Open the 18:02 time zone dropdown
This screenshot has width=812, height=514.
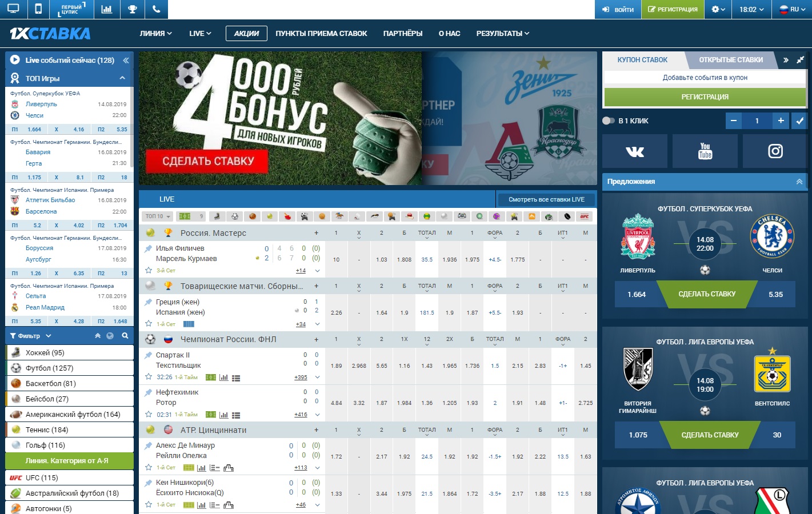point(751,9)
